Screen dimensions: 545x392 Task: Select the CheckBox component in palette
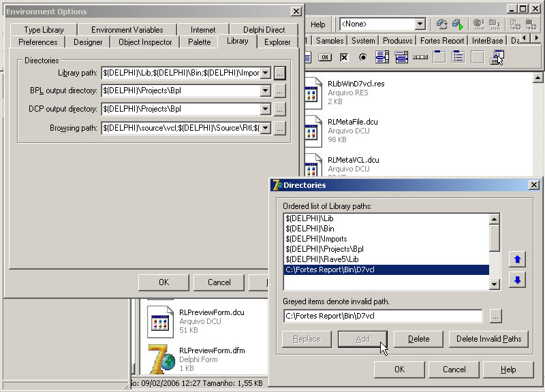pos(344,58)
